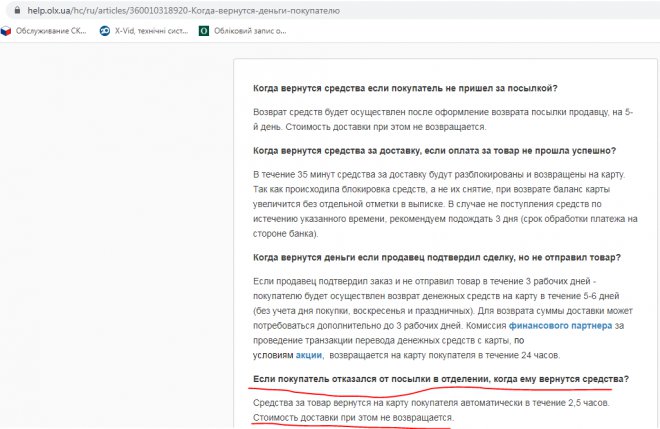Viewport: 660px width, 429px height.
Task: Click heading продавец подтвердил сделку, не отправил товар
Action: pos(436,257)
